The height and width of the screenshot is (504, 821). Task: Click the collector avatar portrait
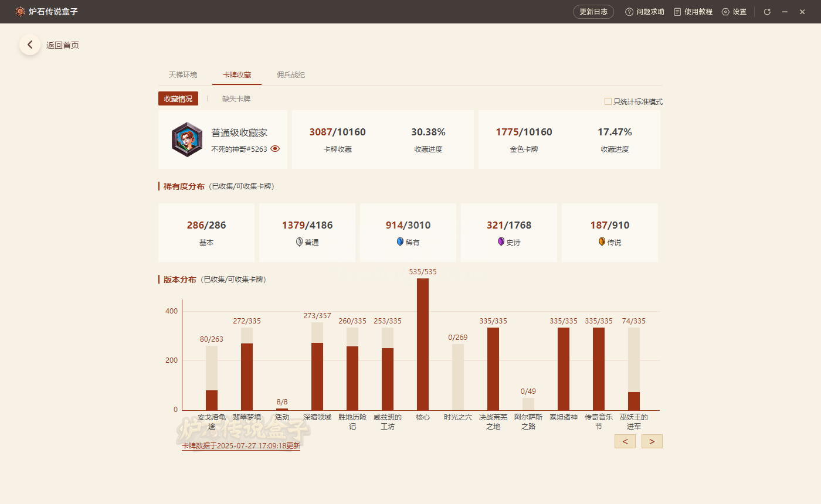tap(187, 139)
